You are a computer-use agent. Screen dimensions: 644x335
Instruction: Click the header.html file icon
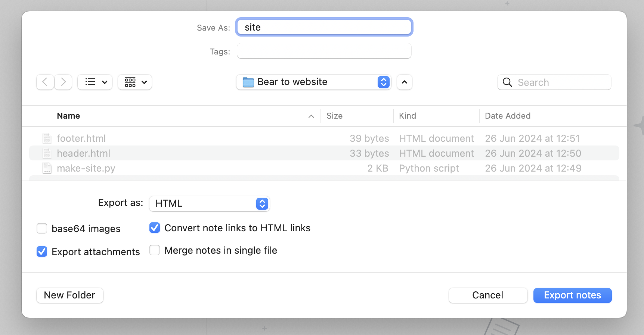coord(47,153)
